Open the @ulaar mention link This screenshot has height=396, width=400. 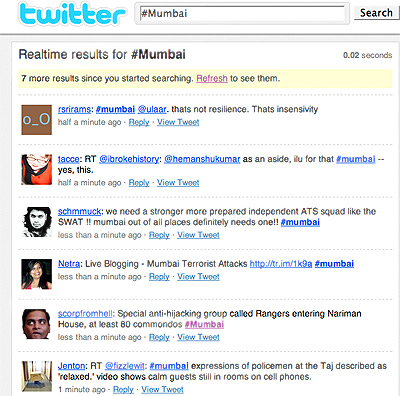(152, 109)
